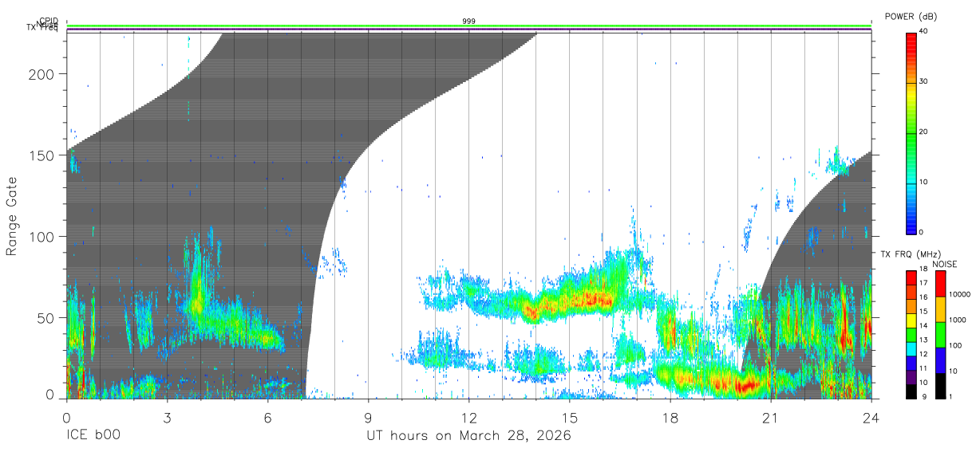Screen dimensions: 980x452
Task: Click the green CPID bar above plot
Action: tap(468, 26)
